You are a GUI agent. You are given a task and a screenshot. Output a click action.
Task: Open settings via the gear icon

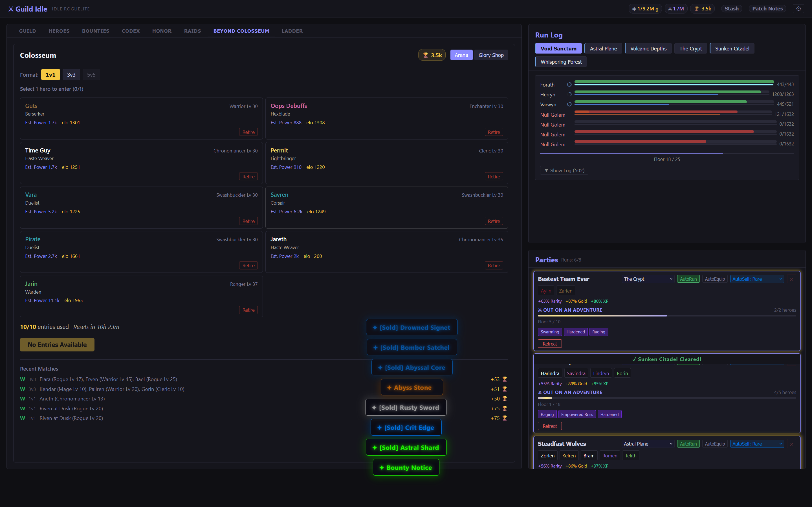(x=798, y=9)
